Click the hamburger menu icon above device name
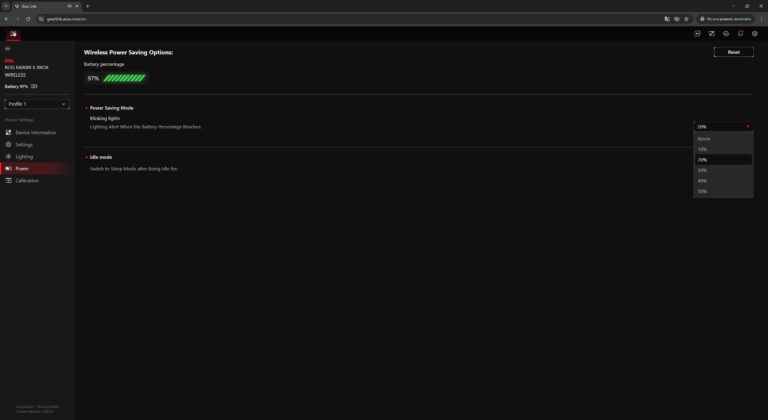This screenshot has width=768, height=420. (8, 49)
